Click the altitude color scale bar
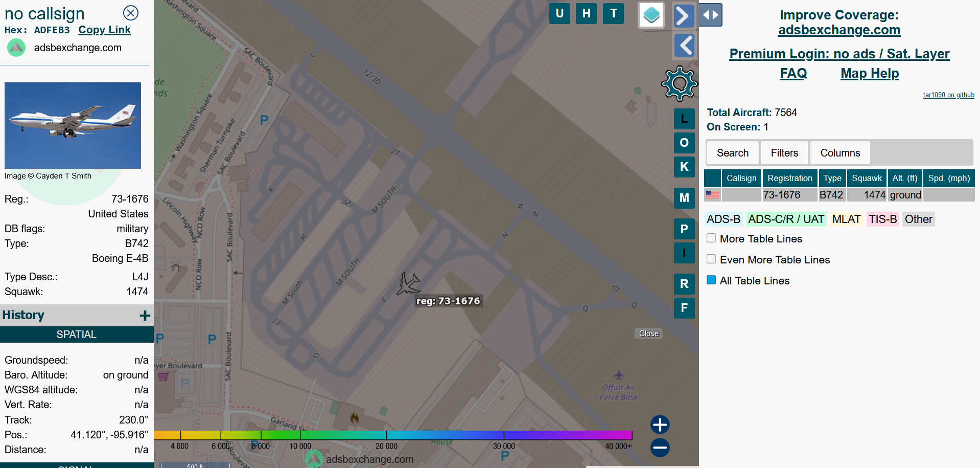 click(393, 435)
